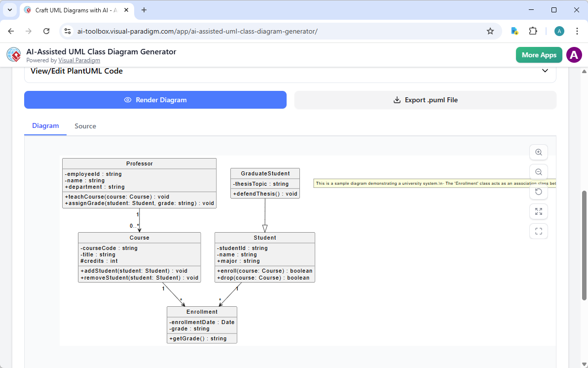Switch to the Source tab
The height and width of the screenshot is (368, 588).
tap(85, 126)
